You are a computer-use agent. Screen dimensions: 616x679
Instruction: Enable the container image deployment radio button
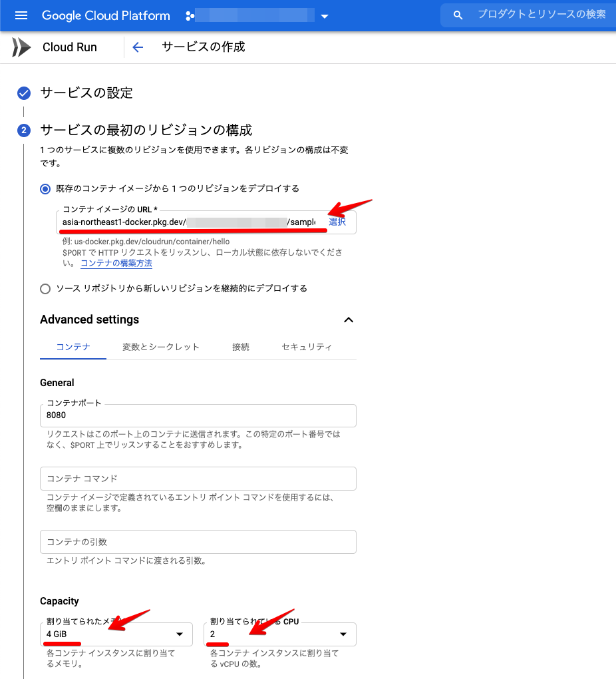coord(45,188)
